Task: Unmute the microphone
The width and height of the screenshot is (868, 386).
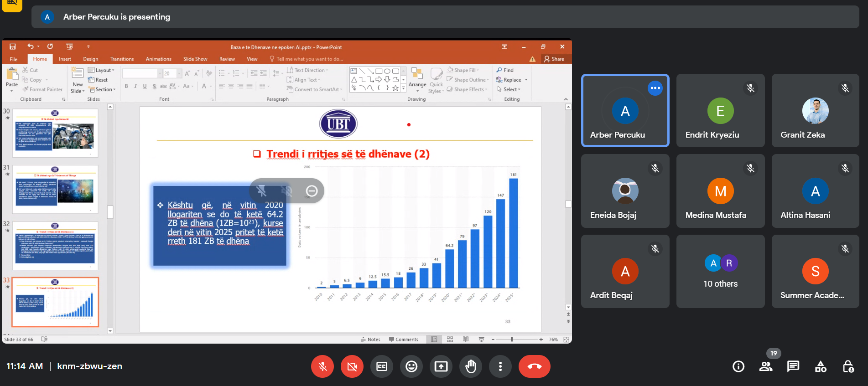Action: pos(322,366)
